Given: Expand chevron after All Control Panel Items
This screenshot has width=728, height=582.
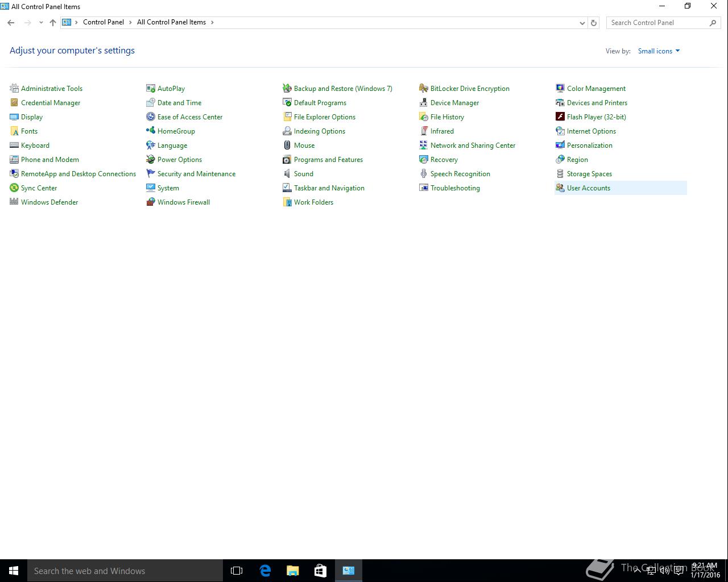Looking at the screenshot, I should [x=212, y=23].
